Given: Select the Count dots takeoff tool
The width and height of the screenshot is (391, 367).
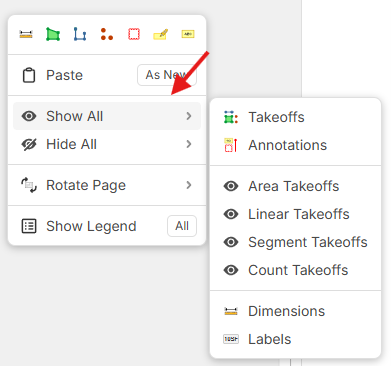Looking at the screenshot, I should [107, 34].
